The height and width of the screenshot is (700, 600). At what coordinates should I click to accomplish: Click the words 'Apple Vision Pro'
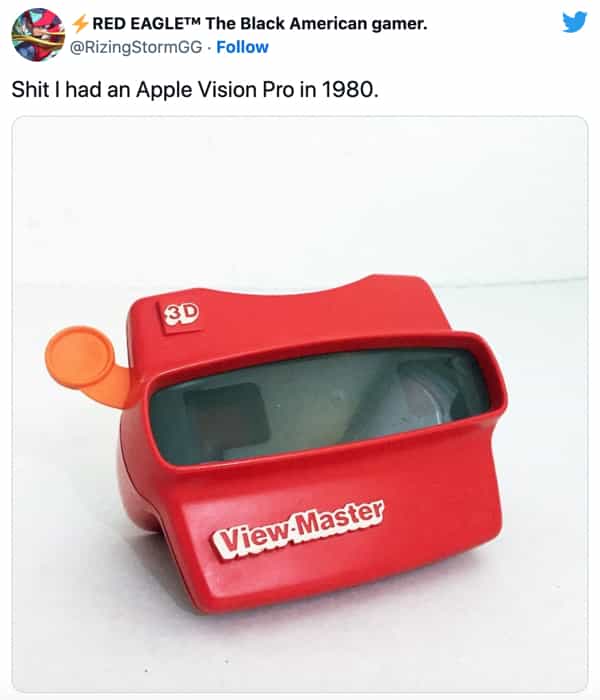point(216,91)
